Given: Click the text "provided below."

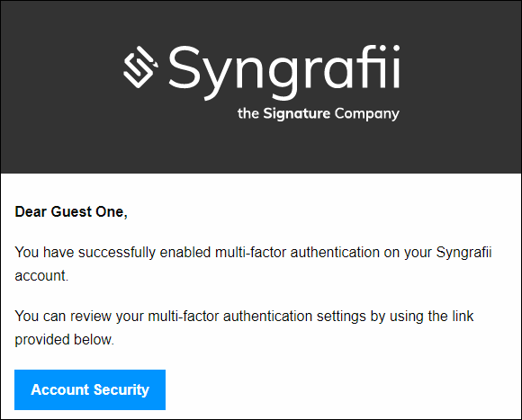Looking at the screenshot, I should (x=65, y=340).
